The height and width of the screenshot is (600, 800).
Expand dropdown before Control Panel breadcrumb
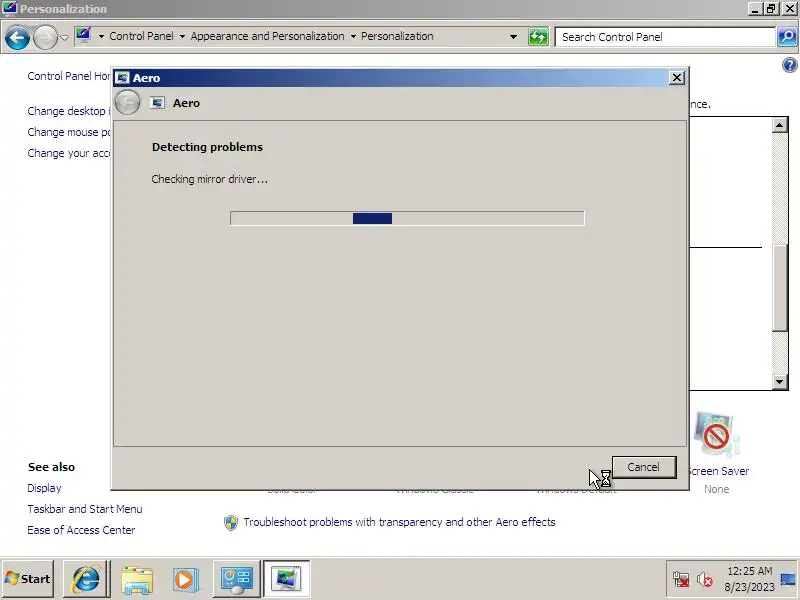[101, 37]
